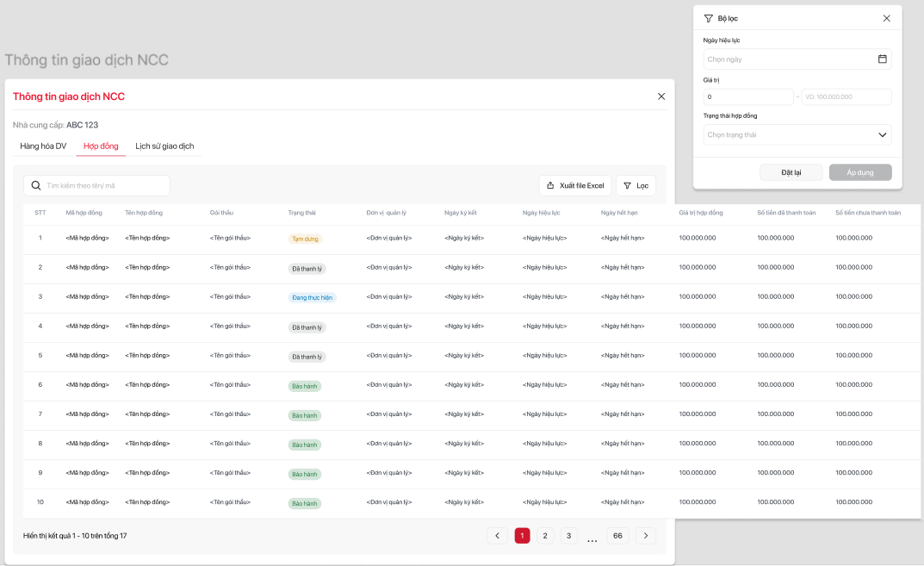This screenshot has height=566, width=924.
Task: Click the minimum Giá trị input field
Action: (747, 97)
